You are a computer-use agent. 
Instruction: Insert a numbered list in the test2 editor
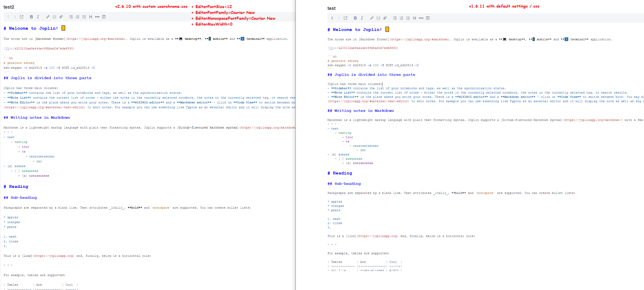pos(77,17)
